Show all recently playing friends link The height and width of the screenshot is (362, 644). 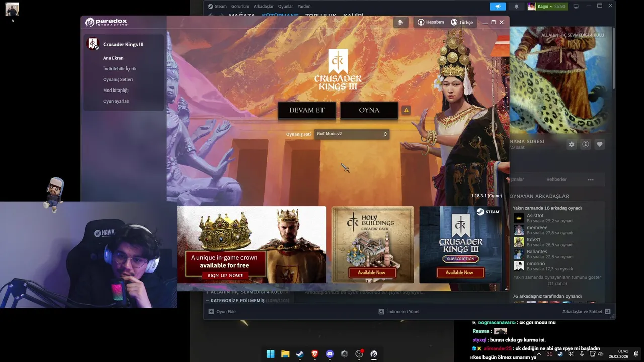click(557, 280)
